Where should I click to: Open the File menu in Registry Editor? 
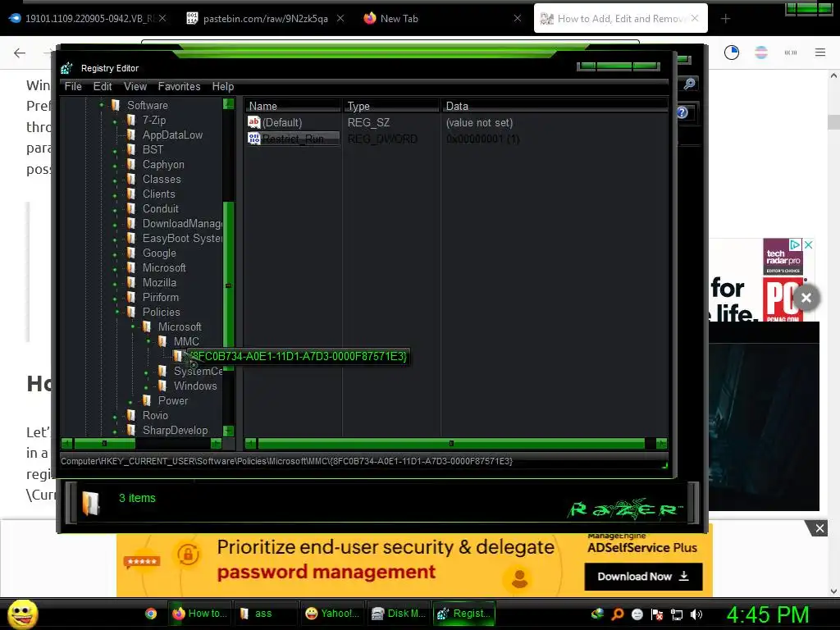(73, 86)
